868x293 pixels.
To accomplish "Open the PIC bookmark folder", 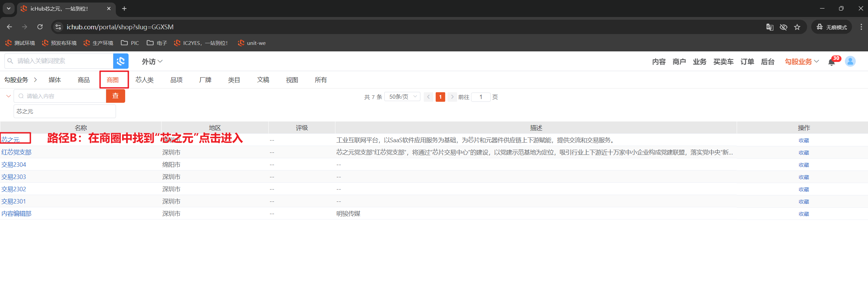I will (130, 43).
